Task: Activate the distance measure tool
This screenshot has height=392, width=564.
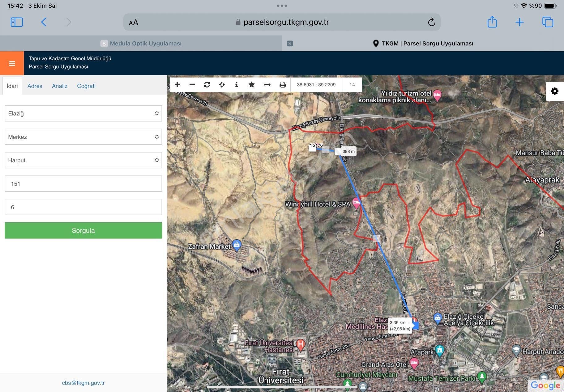Action: (267, 84)
